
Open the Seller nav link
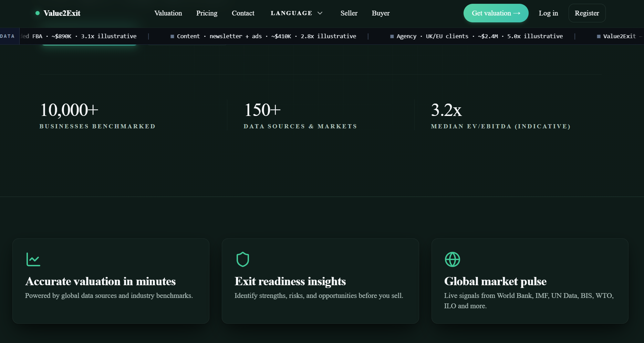349,13
